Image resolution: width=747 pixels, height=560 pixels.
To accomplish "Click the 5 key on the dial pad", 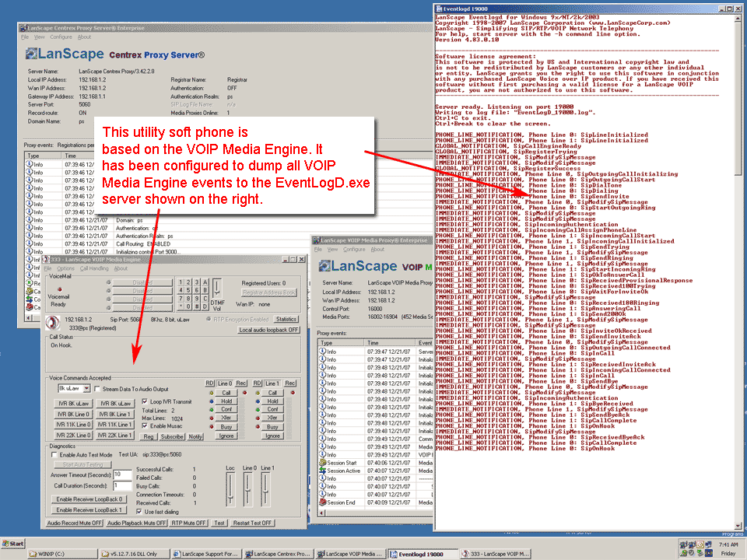I will tap(188, 290).
